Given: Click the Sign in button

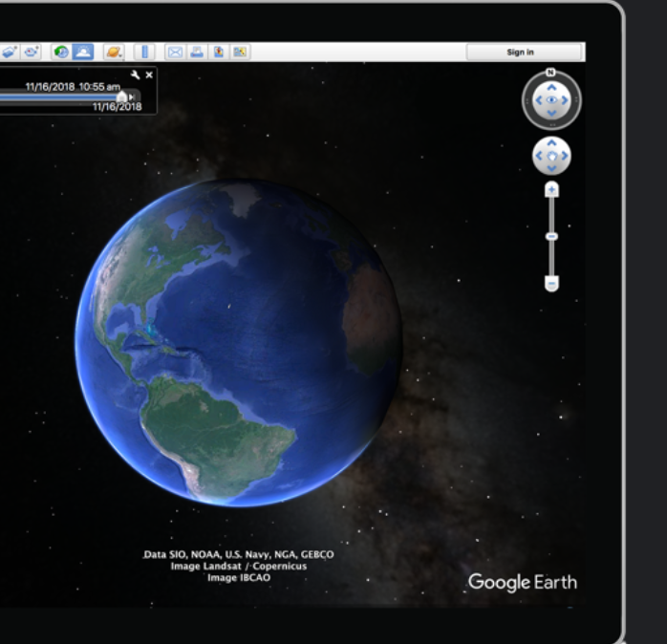Looking at the screenshot, I should click(524, 52).
